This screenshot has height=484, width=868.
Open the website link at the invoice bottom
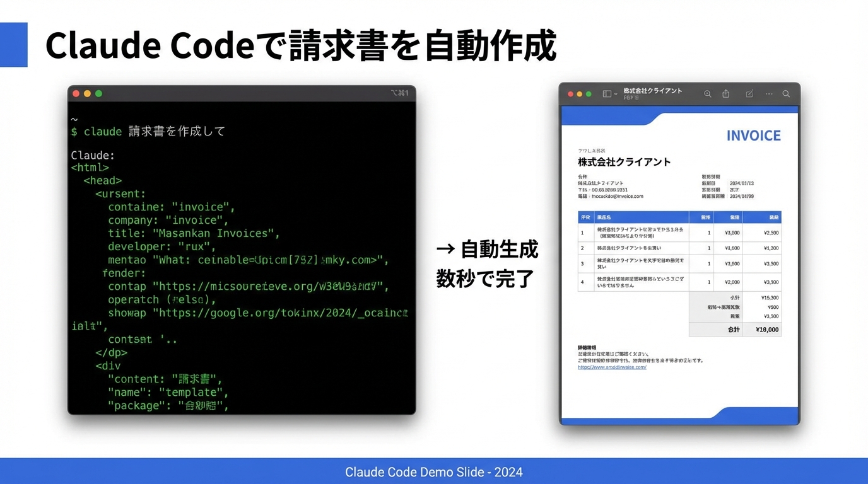612,367
